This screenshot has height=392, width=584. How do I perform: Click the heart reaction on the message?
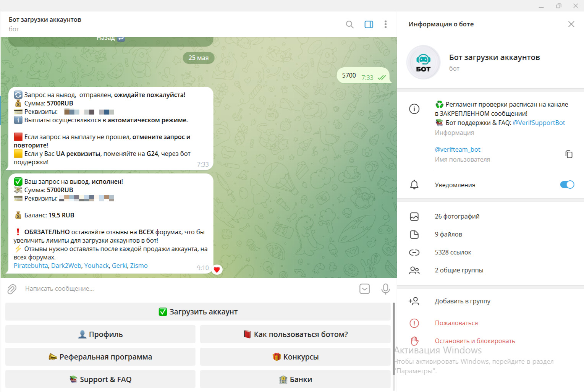click(217, 270)
